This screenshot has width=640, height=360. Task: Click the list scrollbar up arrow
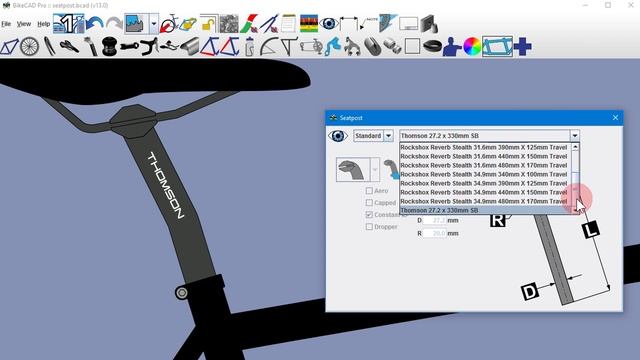pyautogui.click(x=575, y=147)
